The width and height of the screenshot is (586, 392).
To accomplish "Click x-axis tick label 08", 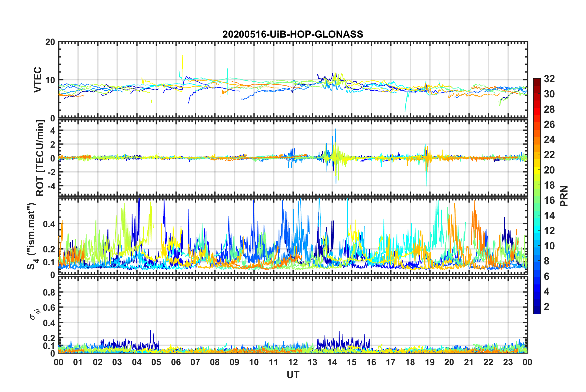I will [x=215, y=362].
